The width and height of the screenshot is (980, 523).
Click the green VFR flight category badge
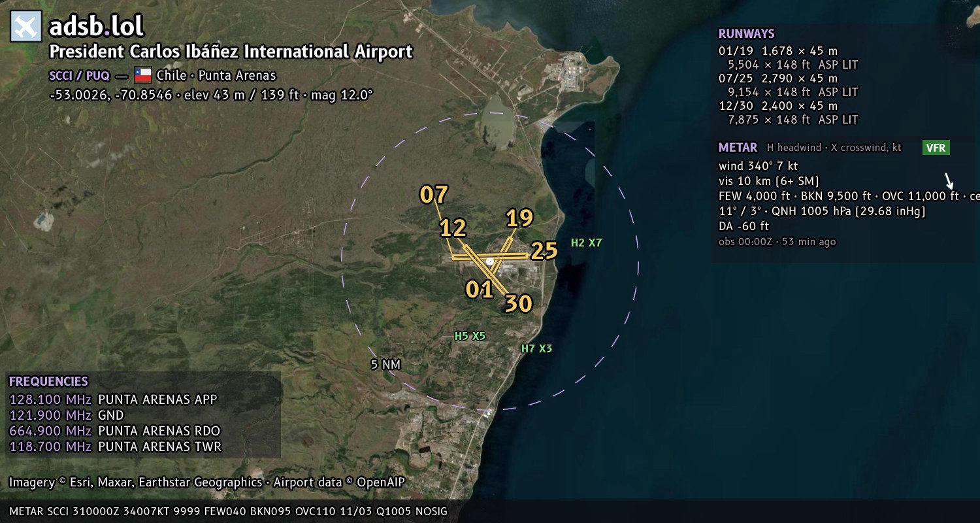pos(936,148)
